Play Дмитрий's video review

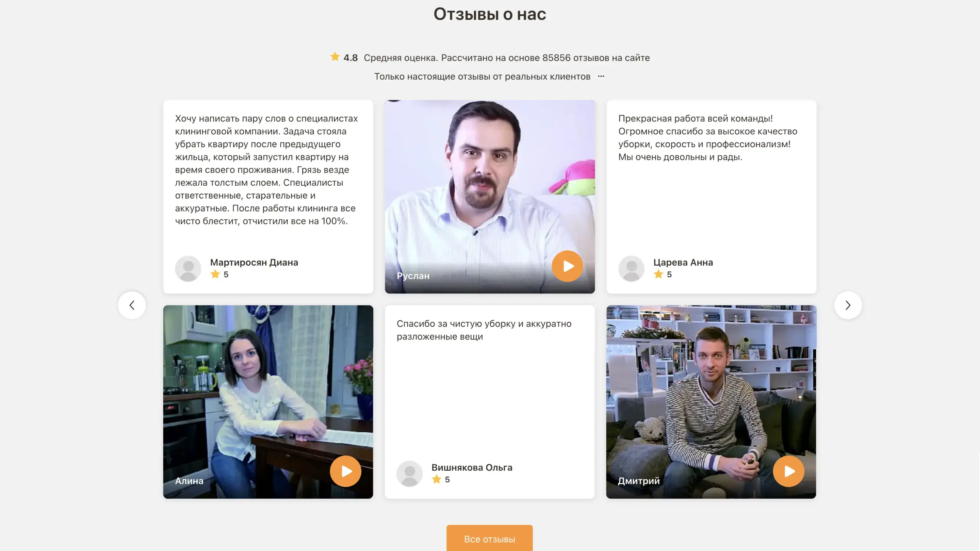point(789,471)
